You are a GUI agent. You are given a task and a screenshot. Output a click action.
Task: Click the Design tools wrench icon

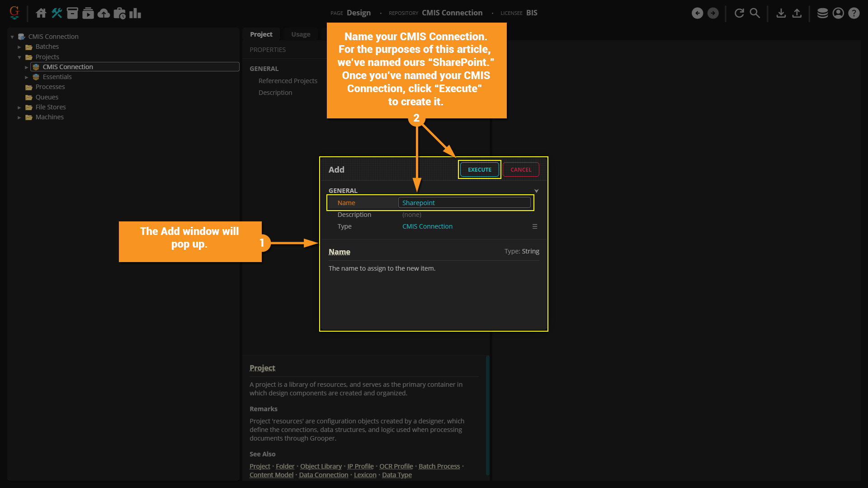coord(57,13)
